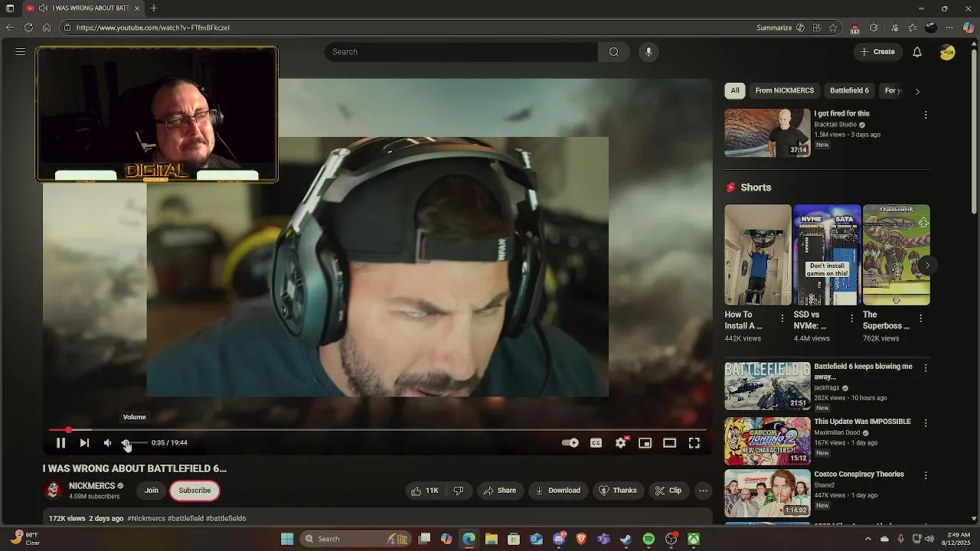Open the browser settings and more menu
The width and height of the screenshot is (980, 551).
[949, 28]
